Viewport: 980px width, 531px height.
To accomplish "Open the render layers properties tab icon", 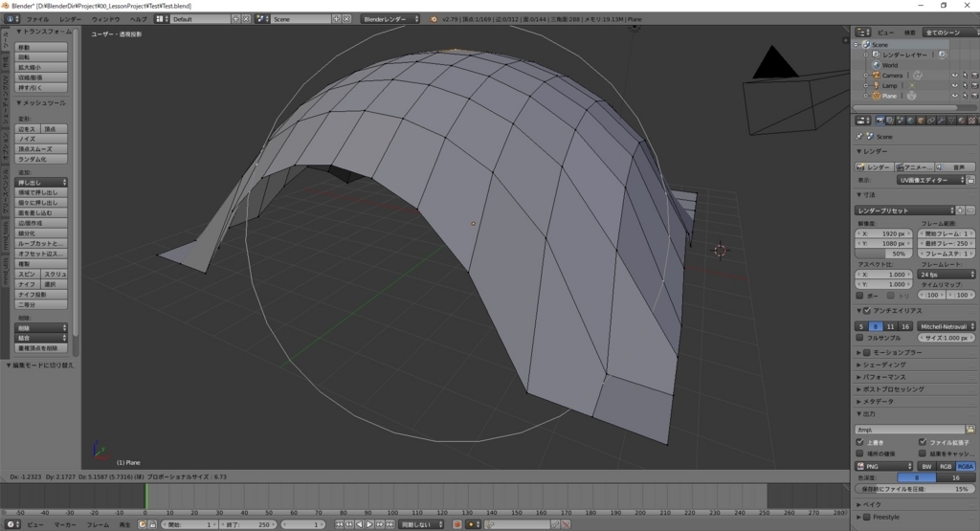I will pyautogui.click(x=891, y=121).
